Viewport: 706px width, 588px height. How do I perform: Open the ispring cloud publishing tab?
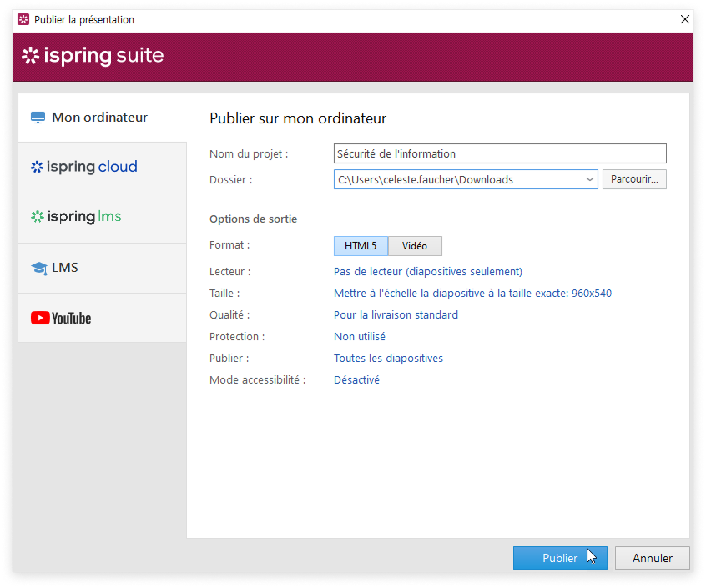(x=102, y=167)
